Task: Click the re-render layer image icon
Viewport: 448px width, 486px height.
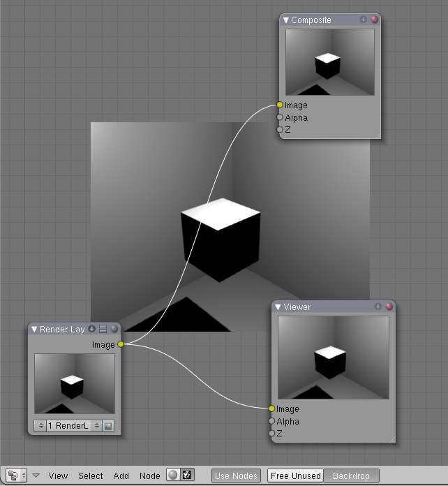Action: [x=108, y=426]
